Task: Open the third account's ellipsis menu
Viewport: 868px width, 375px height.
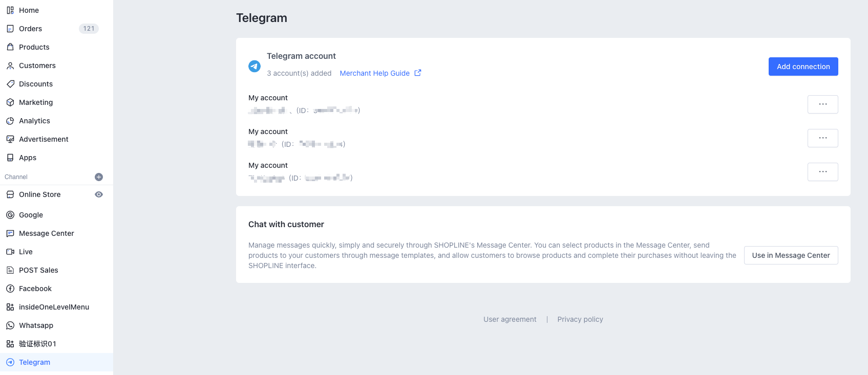Action: 822,172
